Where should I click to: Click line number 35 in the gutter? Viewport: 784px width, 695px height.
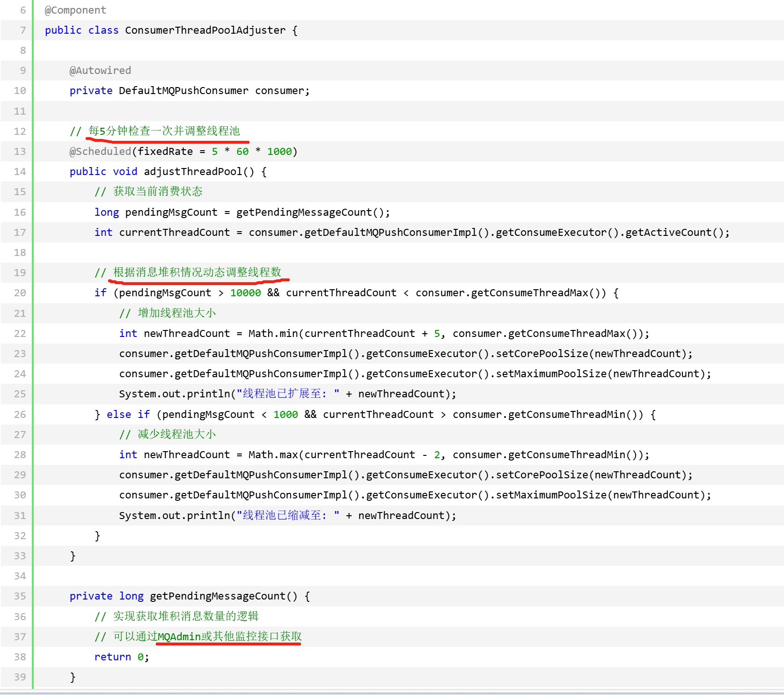tap(20, 596)
